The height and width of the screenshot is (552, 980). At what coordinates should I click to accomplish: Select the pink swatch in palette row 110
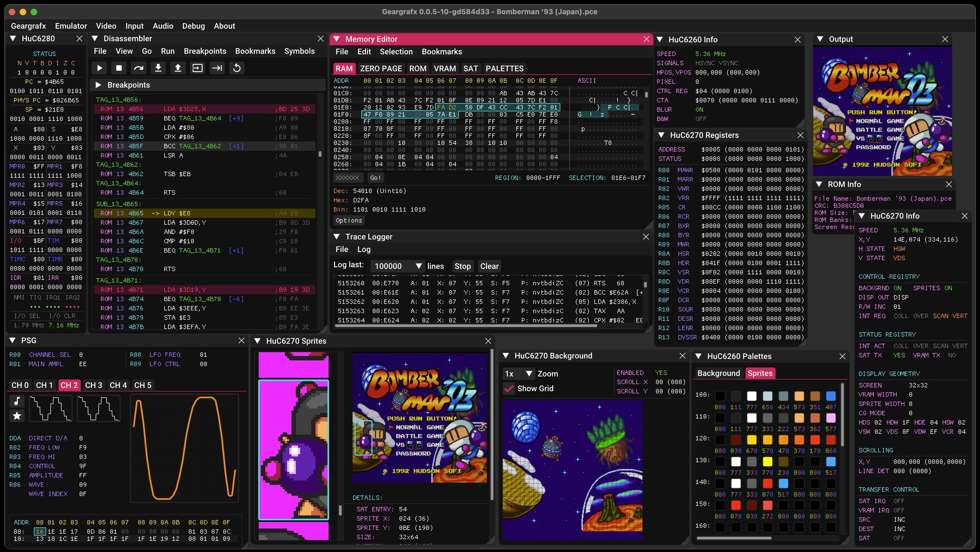pos(831,418)
